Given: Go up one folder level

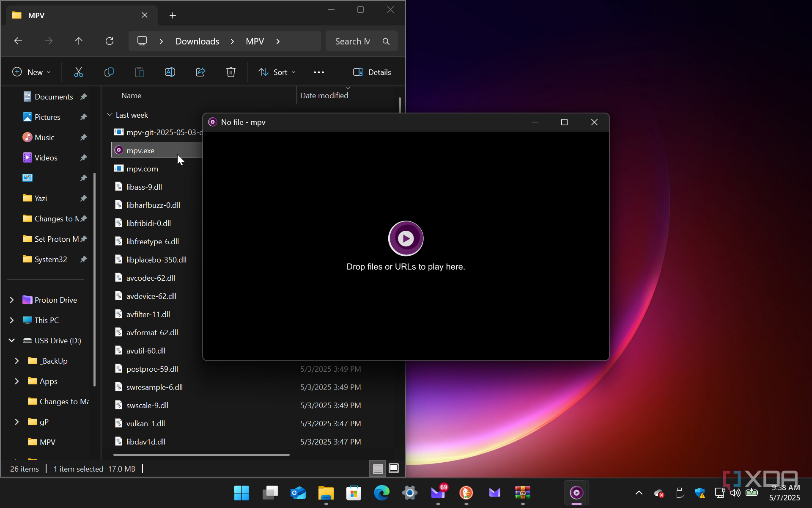Looking at the screenshot, I should (79, 41).
